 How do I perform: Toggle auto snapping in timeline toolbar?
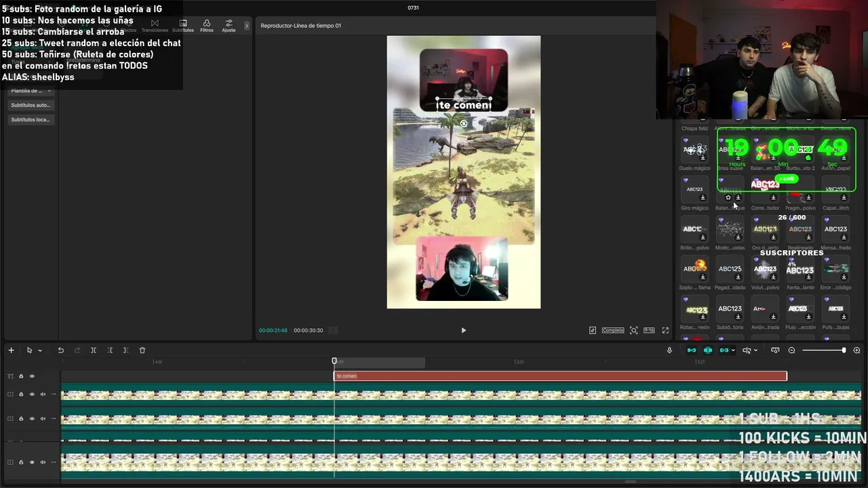coord(708,350)
